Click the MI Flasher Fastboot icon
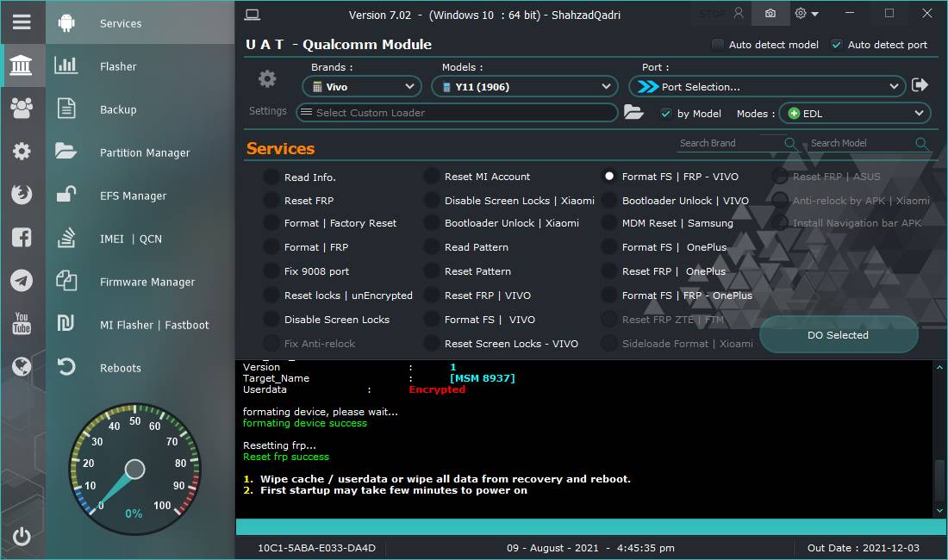Viewport: 948px width, 560px height. tap(65, 324)
